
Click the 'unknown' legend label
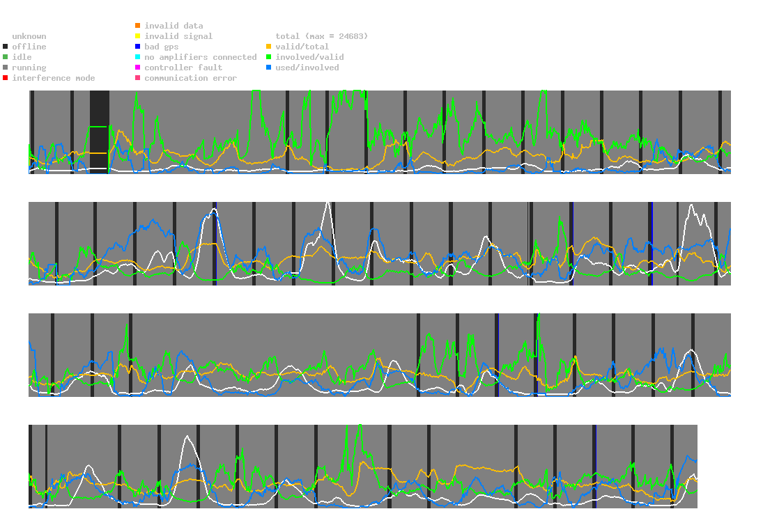point(29,36)
